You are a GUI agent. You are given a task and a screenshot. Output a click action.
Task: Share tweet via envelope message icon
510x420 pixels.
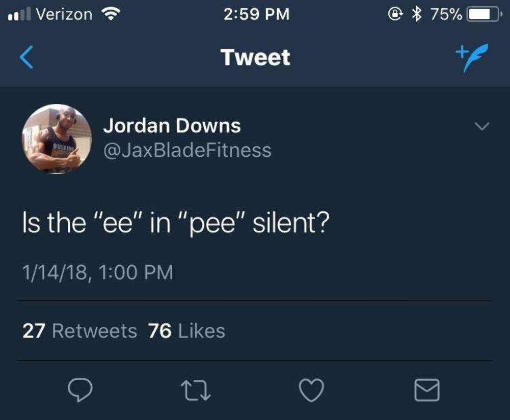(426, 390)
